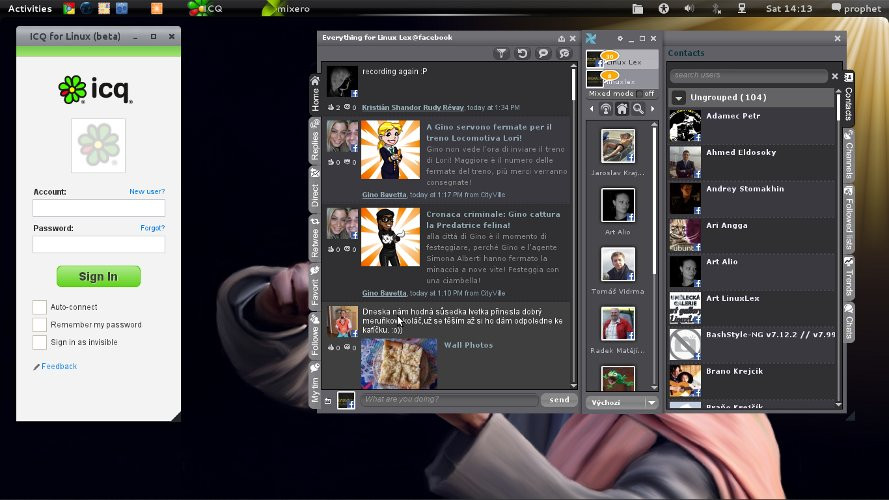Open the magnifier search icon in Mixero sidebar
This screenshot has width=889, height=500.
click(638, 109)
